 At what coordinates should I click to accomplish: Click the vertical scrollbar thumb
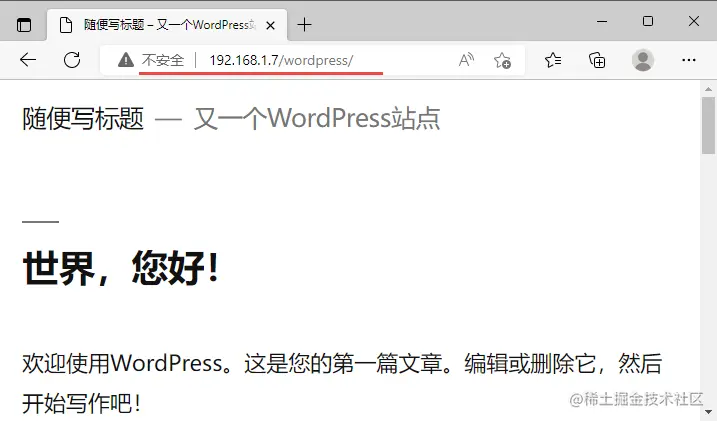[708, 126]
